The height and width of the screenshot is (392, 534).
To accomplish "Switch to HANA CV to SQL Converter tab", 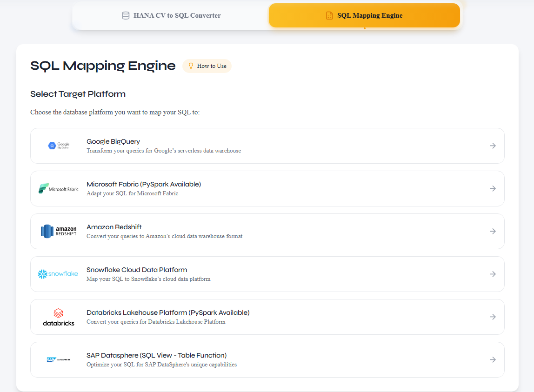I will tap(171, 15).
